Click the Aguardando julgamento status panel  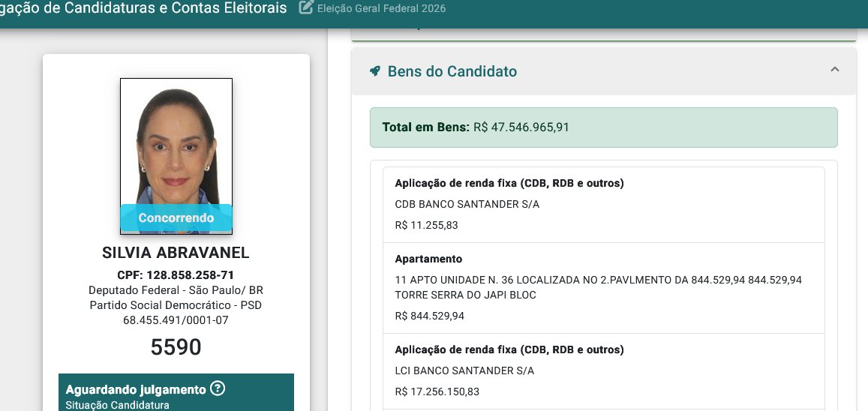pyautogui.click(x=176, y=393)
